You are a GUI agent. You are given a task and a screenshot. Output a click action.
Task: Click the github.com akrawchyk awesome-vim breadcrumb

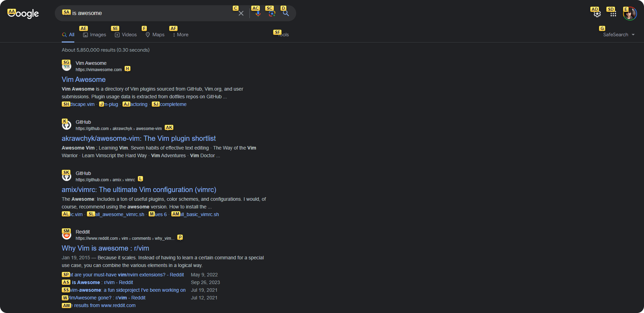[x=119, y=129]
